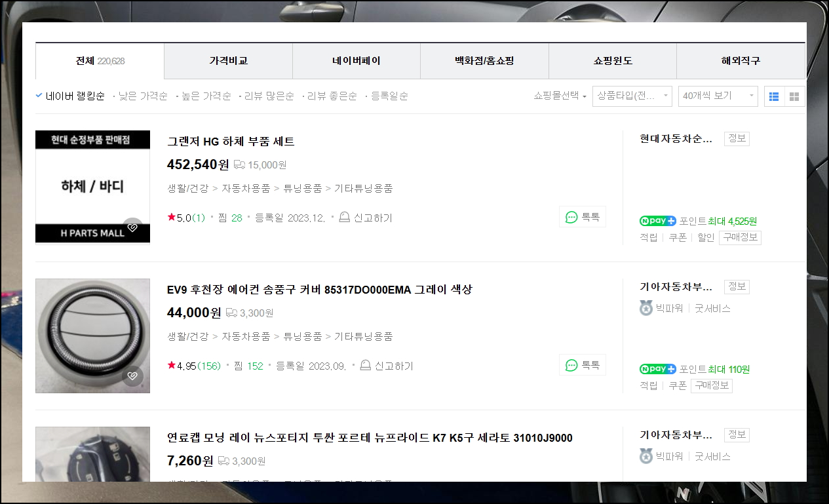Switch to grid view icon
Screen dimensions: 829x504
pos(794,96)
